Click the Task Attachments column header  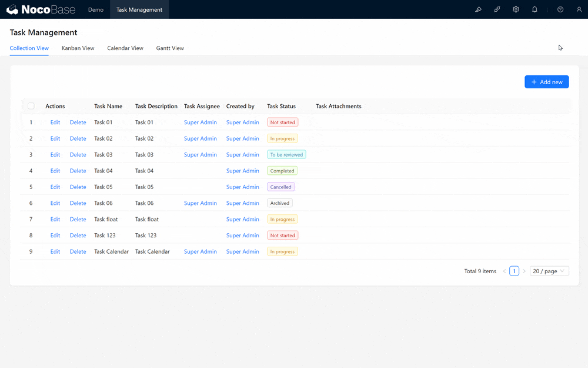tap(339, 106)
